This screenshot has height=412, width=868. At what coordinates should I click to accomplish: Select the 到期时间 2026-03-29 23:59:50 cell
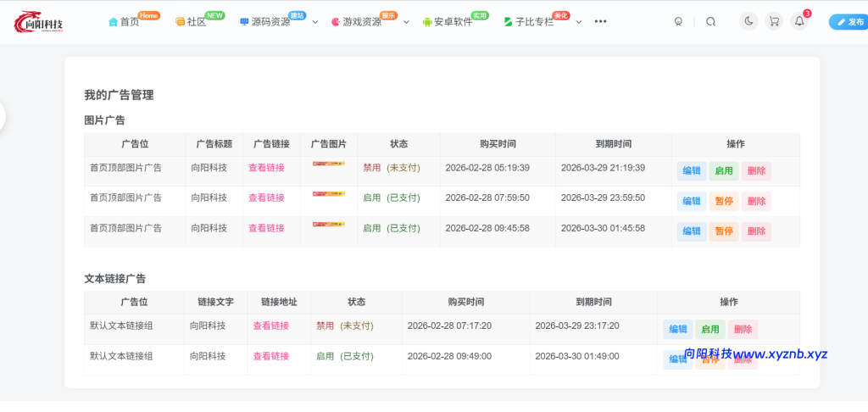[603, 198]
